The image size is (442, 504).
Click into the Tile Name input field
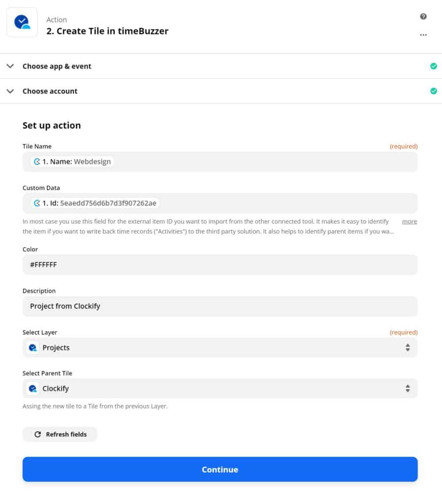pyautogui.click(x=266, y=162)
